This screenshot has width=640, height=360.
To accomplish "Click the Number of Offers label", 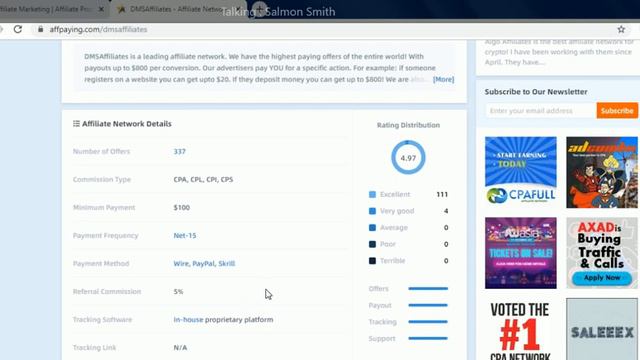I will click(101, 151).
